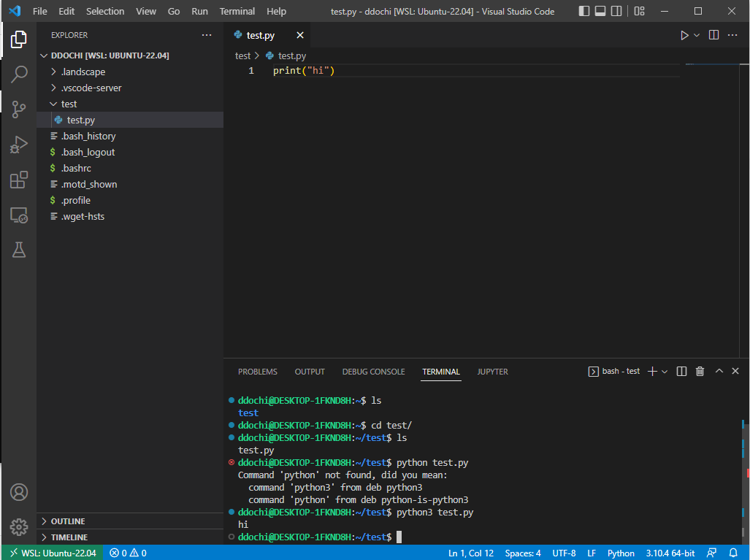Click the bash - test terminal label
750x560 pixels.
coord(621,371)
